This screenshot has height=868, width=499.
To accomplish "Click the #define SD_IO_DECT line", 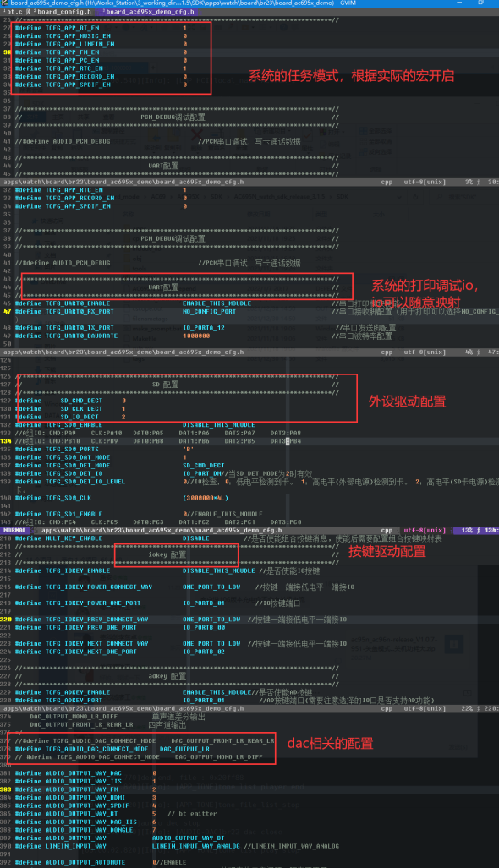I will tap(70, 417).
